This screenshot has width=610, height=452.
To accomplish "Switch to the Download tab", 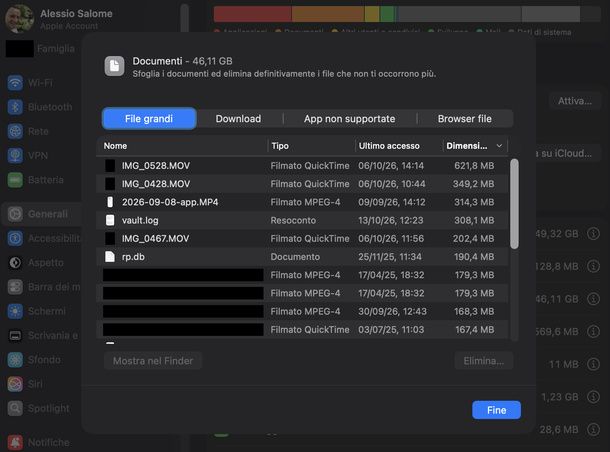I will pos(238,119).
